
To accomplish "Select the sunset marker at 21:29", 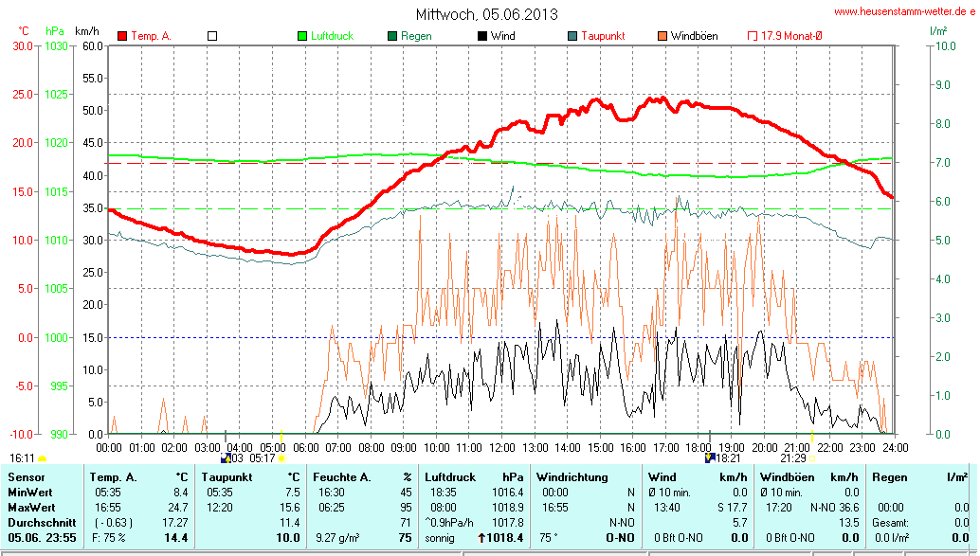I will (x=812, y=458).
